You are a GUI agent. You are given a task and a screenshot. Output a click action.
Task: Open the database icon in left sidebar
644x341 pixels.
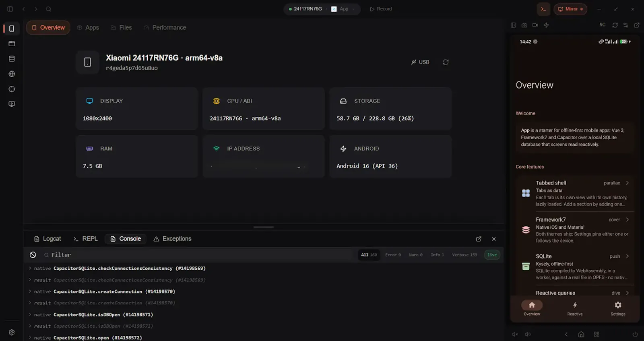(12, 59)
